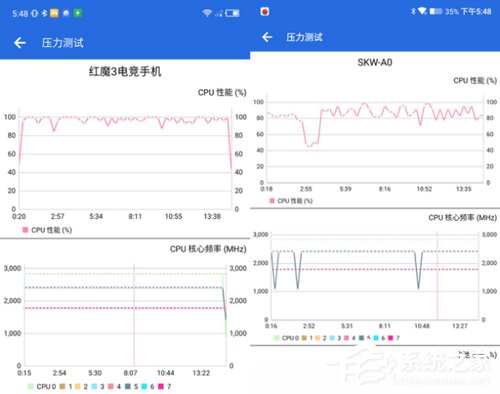Click core 3 legend swatch in left chart
This screenshot has height=394, width=500.
tap(94, 386)
